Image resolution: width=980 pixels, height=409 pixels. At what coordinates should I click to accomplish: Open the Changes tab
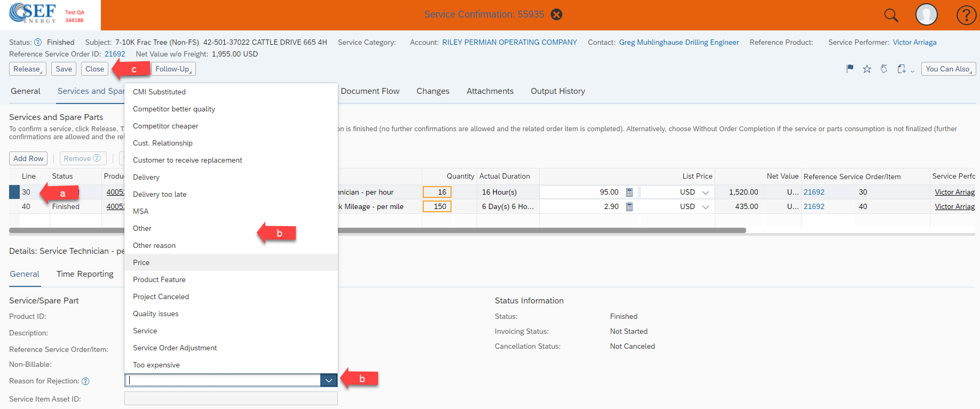click(433, 91)
